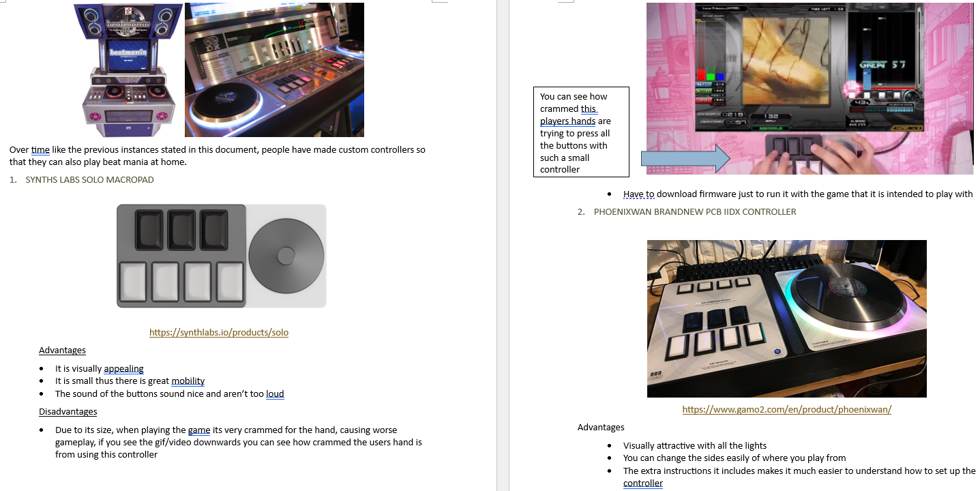Screen dimensions: 980x491
Task: Click the text box starting "You can see how"
Action: 581,132
